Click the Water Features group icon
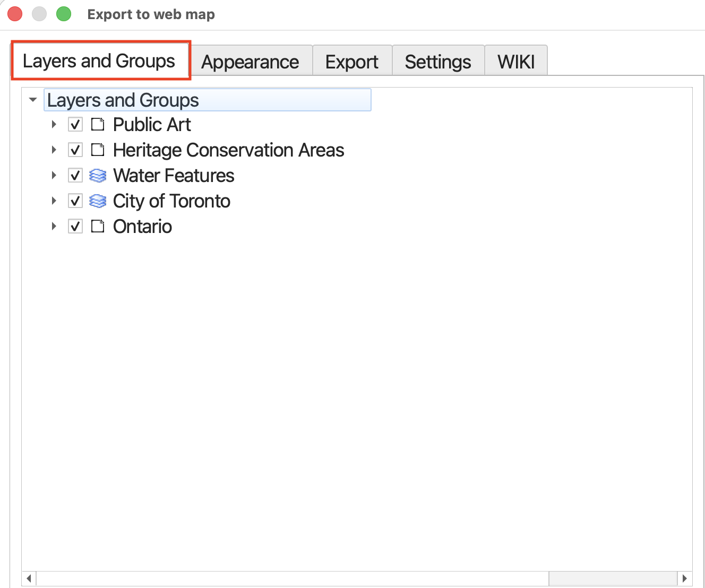Image resolution: width=705 pixels, height=588 pixels. click(x=98, y=176)
